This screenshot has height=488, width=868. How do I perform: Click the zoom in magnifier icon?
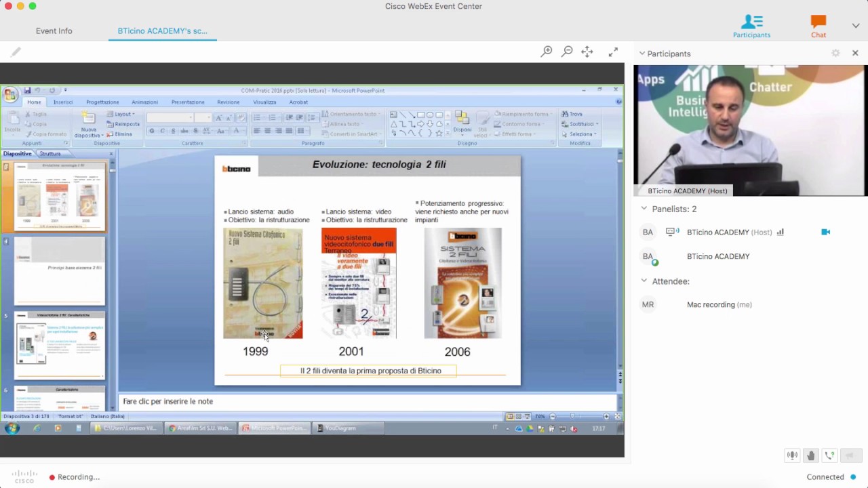pos(547,52)
